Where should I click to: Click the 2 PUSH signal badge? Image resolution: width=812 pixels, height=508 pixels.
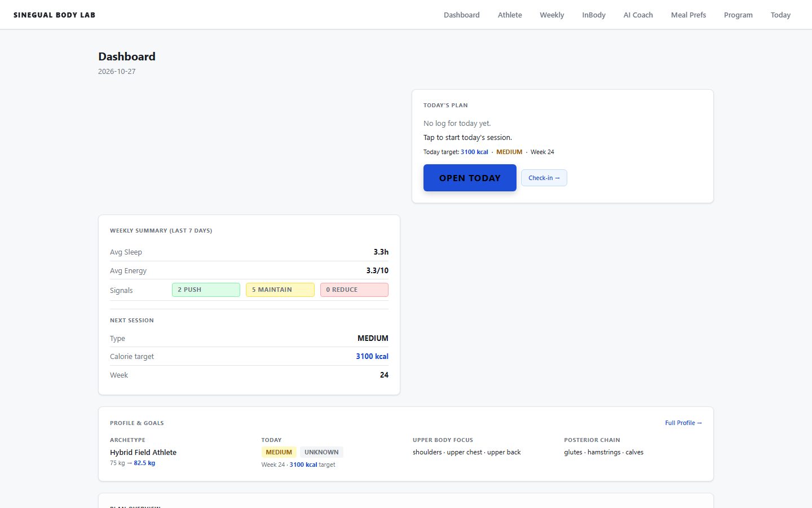click(206, 290)
